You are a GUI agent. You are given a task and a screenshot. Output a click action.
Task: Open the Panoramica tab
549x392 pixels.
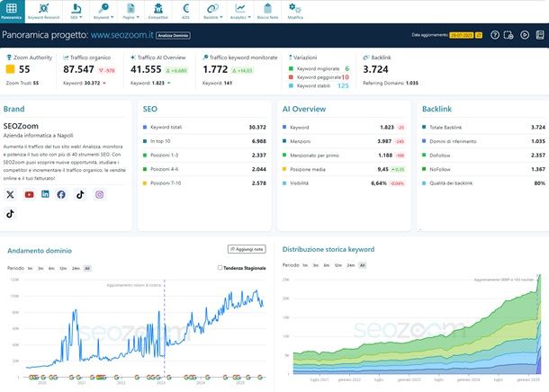[x=11, y=11]
